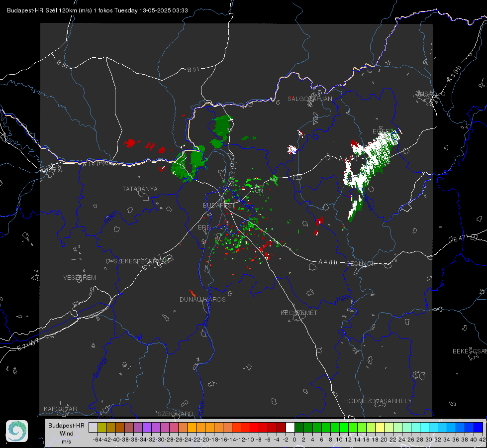Click the EGER city label
This screenshot has height=448, width=487.
point(382,131)
